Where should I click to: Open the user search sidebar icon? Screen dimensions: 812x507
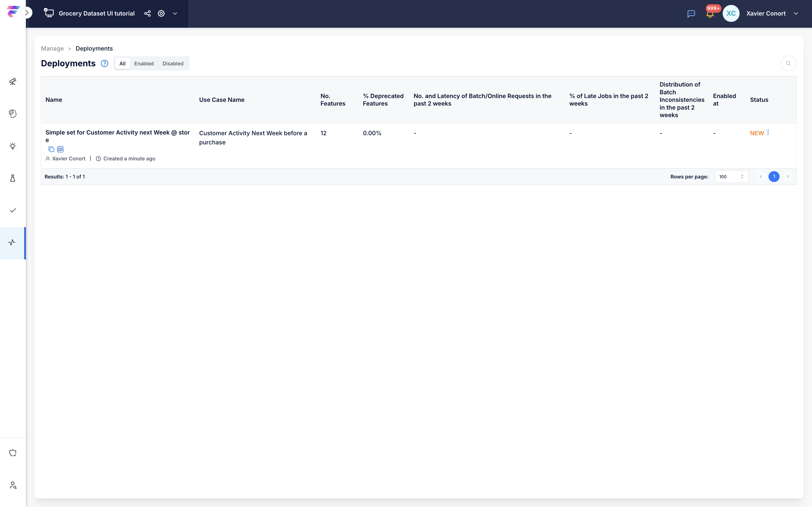(x=13, y=485)
